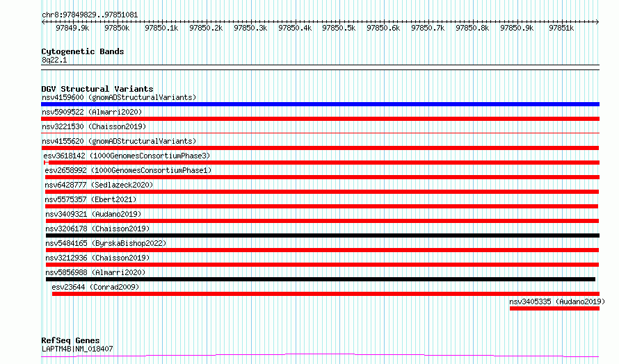Select the red nsv3212936 variant bar
619x364 pixels.
coord(323,265)
